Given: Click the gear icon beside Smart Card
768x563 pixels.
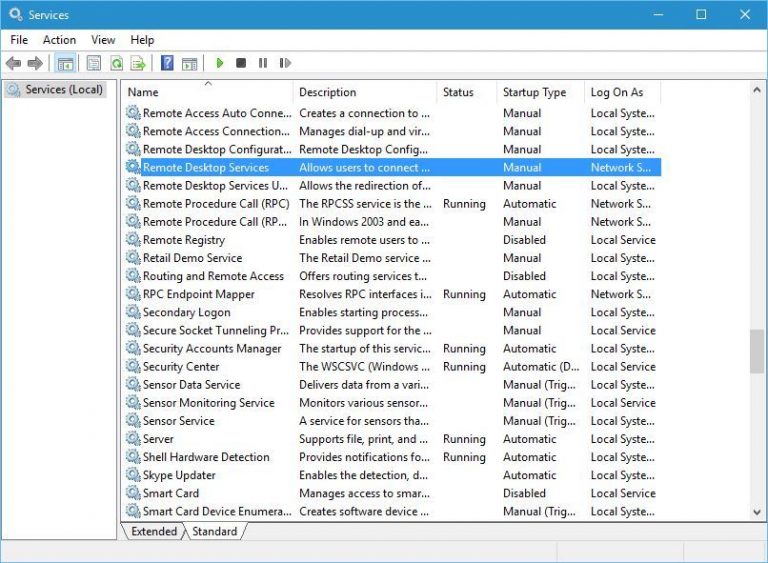Looking at the screenshot, I should click(133, 492).
